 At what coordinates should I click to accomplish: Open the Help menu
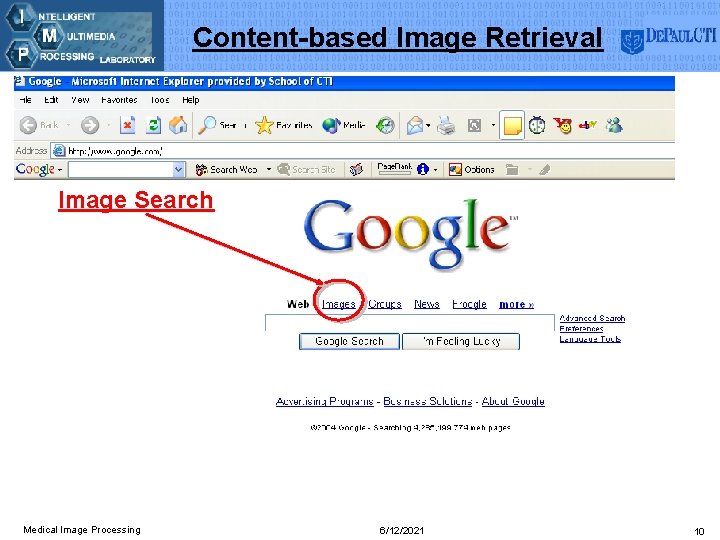coord(191,100)
